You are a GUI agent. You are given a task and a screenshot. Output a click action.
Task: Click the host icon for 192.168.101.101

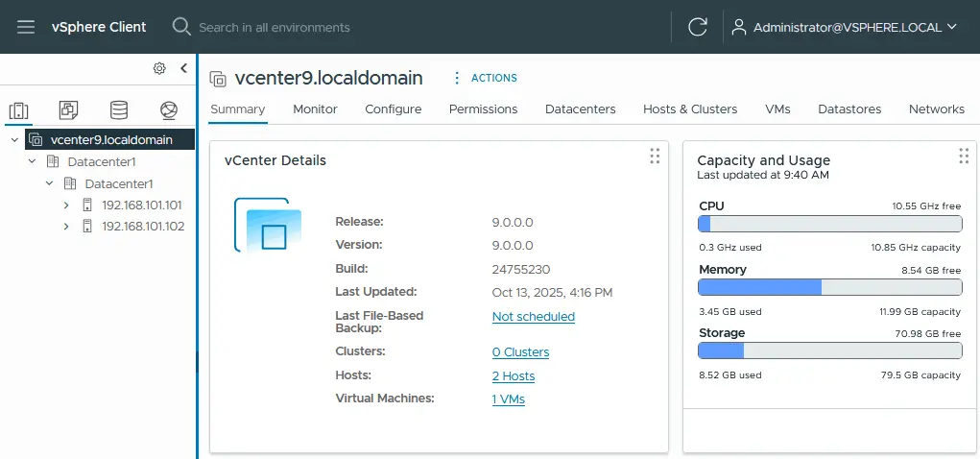[x=87, y=205]
